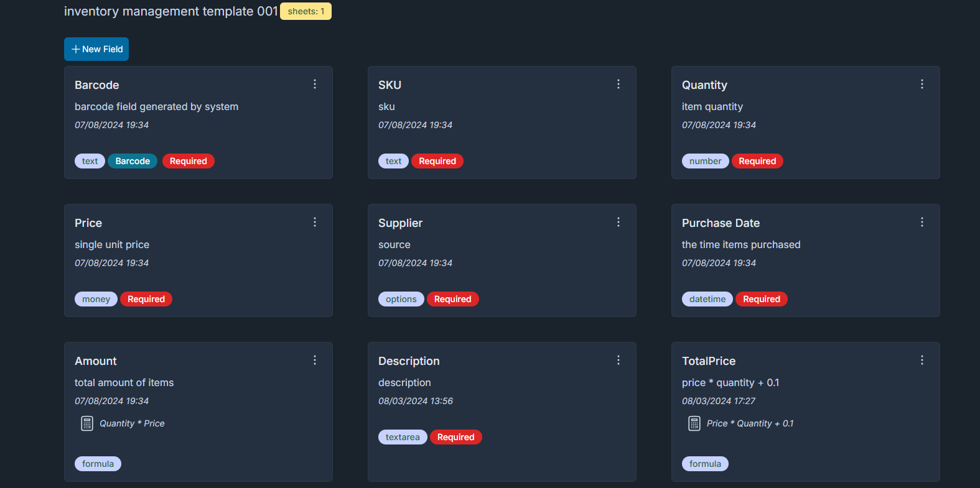980x488 pixels.
Task: Click the Quantity card title
Action: (x=704, y=85)
